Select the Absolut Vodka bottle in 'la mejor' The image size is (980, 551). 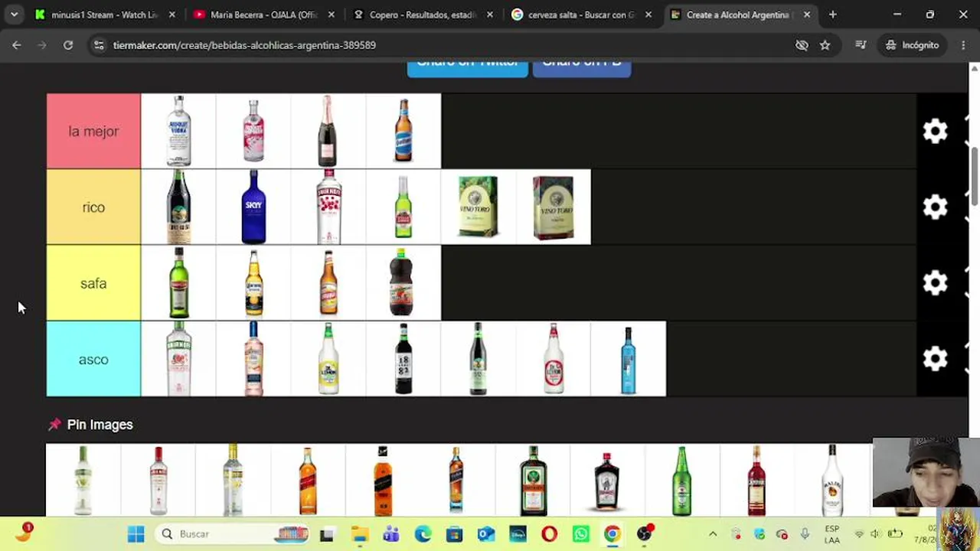(x=178, y=131)
